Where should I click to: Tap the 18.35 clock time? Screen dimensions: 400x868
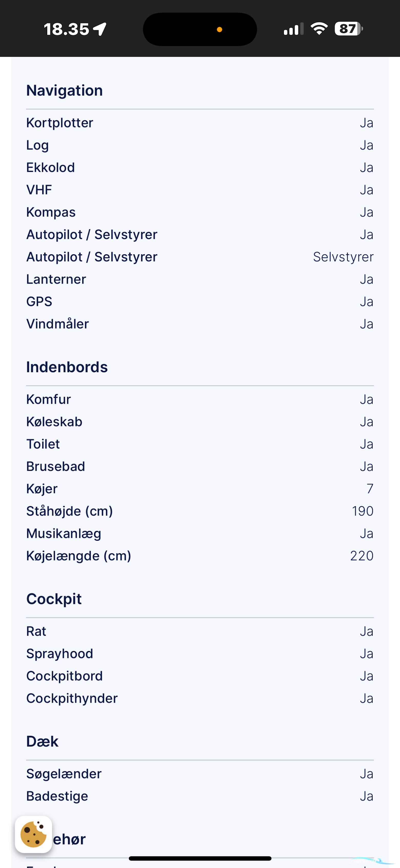[66, 29]
